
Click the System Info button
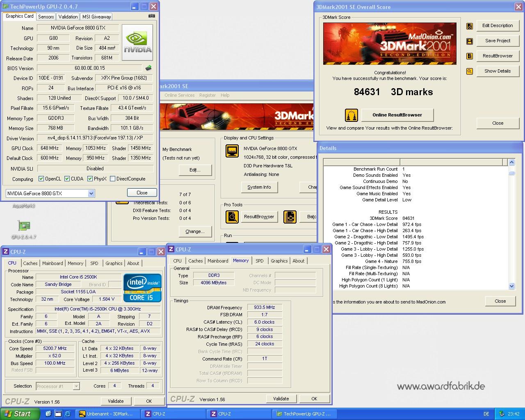pos(259,187)
